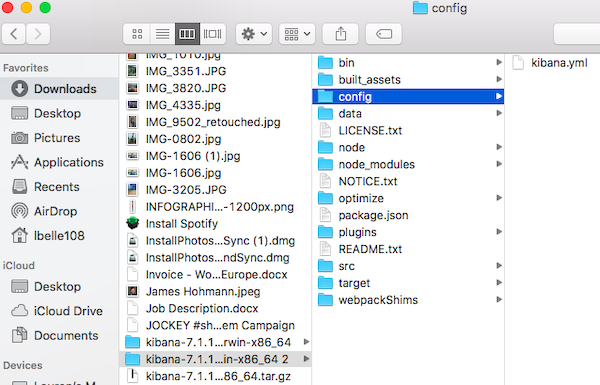Select IMG_4335.jpg file

coord(215,105)
